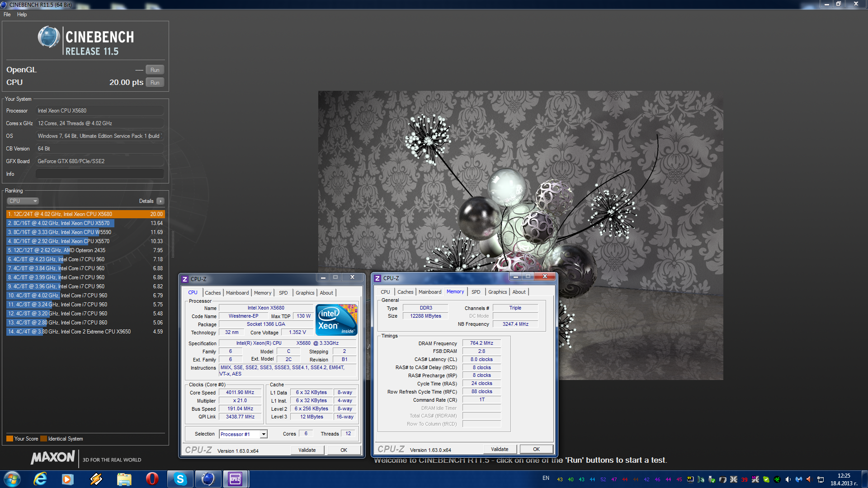Switch to Caches tab in left CPU-Z
This screenshot has height=488, width=868.
(x=212, y=293)
